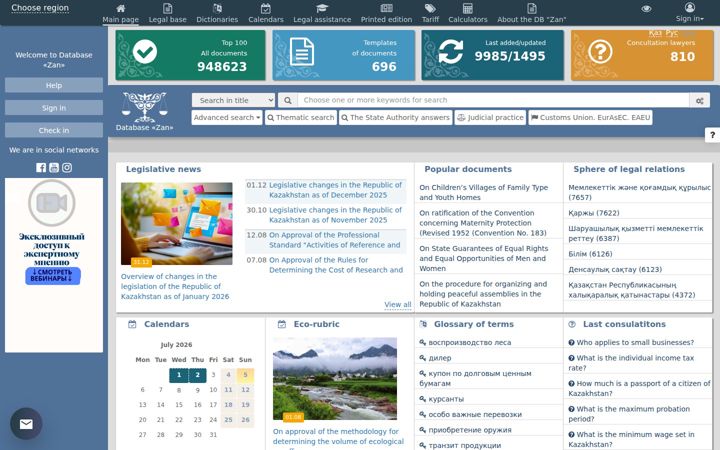
Task: Open Who applies to small businesses consultation
Action: pos(635,343)
